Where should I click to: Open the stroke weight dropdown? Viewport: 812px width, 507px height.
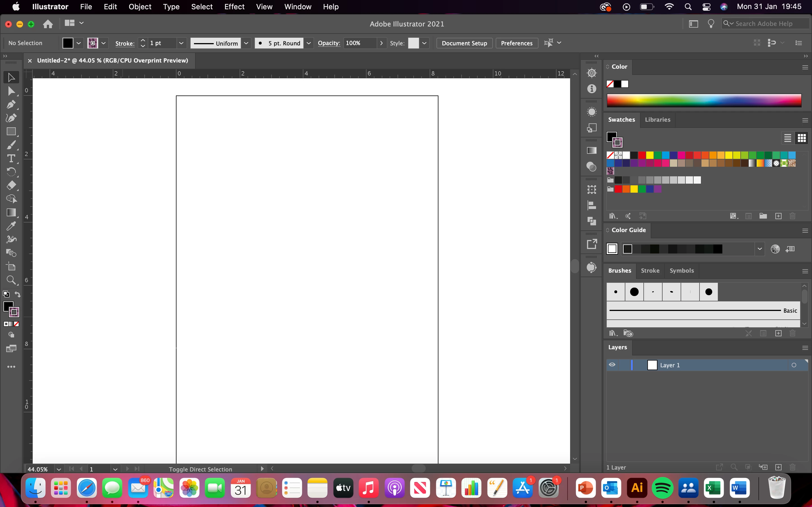point(181,43)
